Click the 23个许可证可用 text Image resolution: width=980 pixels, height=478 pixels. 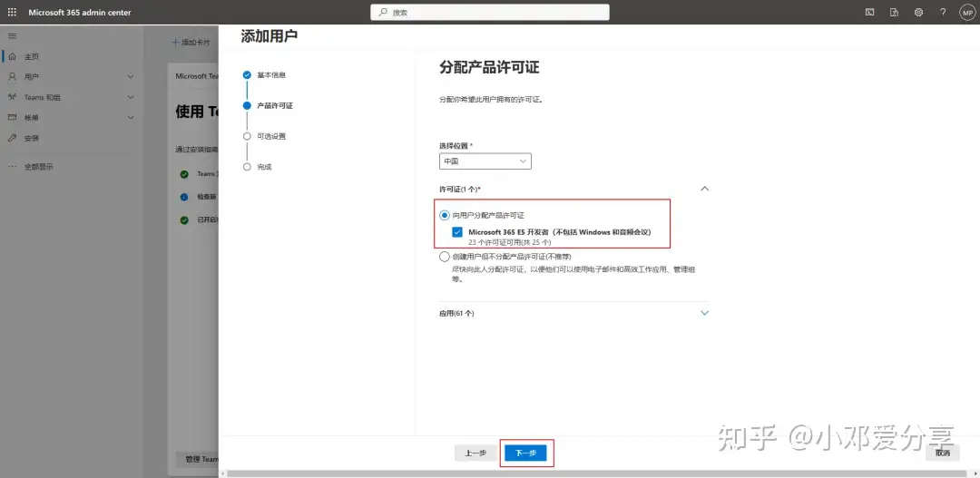click(510, 242)
